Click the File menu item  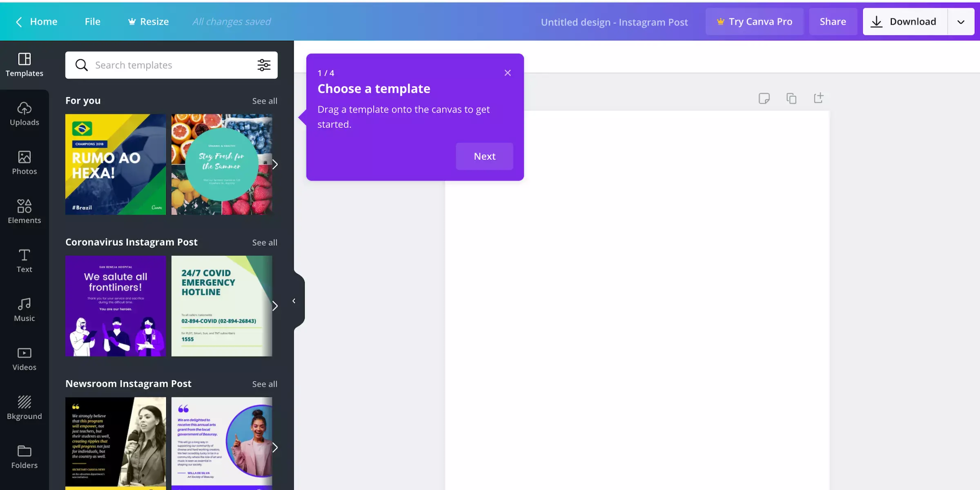pos(93,21)
